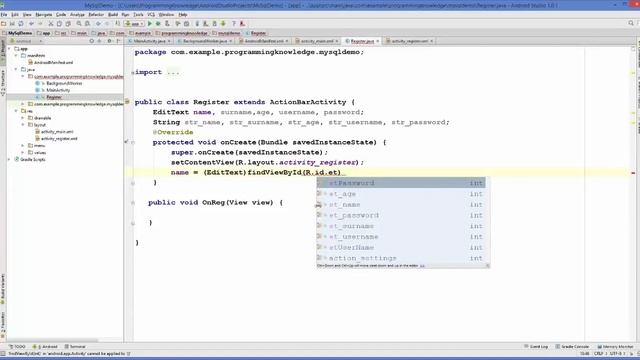Viewport: 640px width, 360px height.
Task: Click the Synchronize refresh toolbar icon
Action: point(21,24)
